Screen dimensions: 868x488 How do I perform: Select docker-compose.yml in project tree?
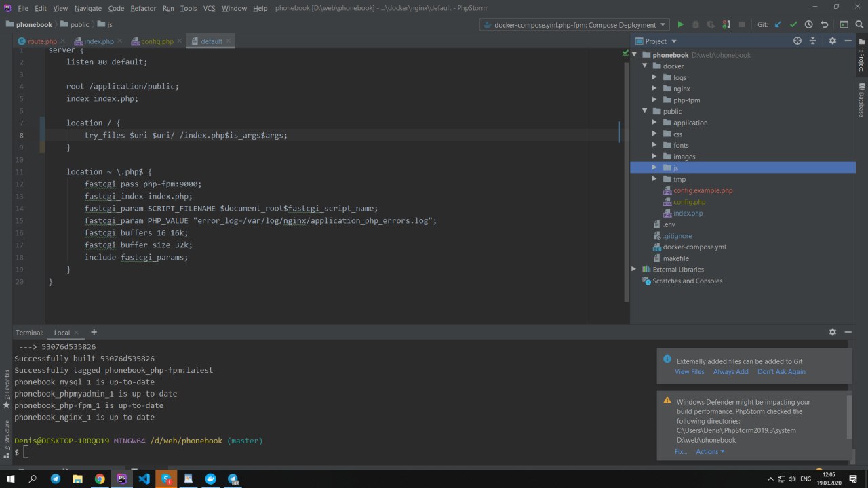click(x=694, y=247)
